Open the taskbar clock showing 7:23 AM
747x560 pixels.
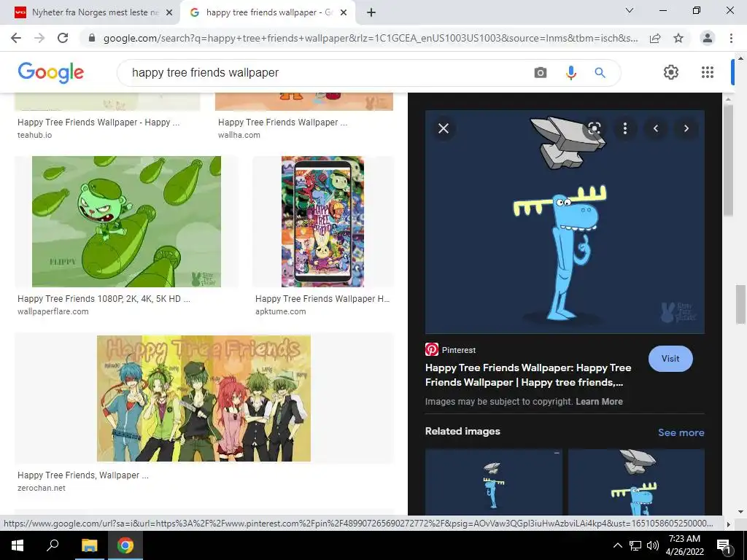[x=684, y=545]
